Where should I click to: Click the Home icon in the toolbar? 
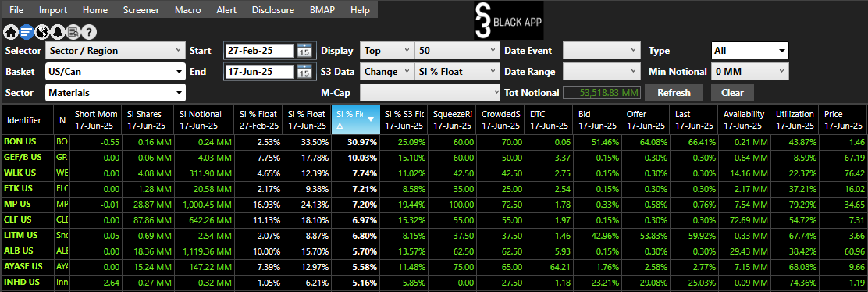coord(11,32)
